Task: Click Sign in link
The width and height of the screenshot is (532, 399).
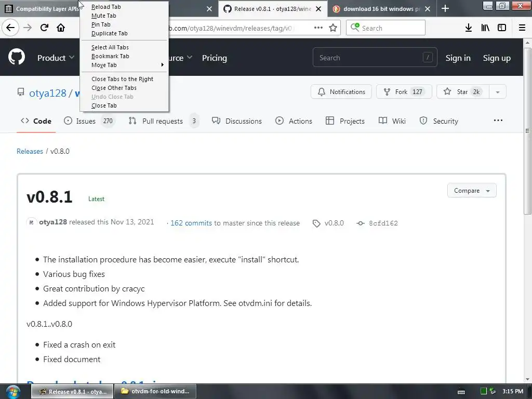Action: (458, 58)
